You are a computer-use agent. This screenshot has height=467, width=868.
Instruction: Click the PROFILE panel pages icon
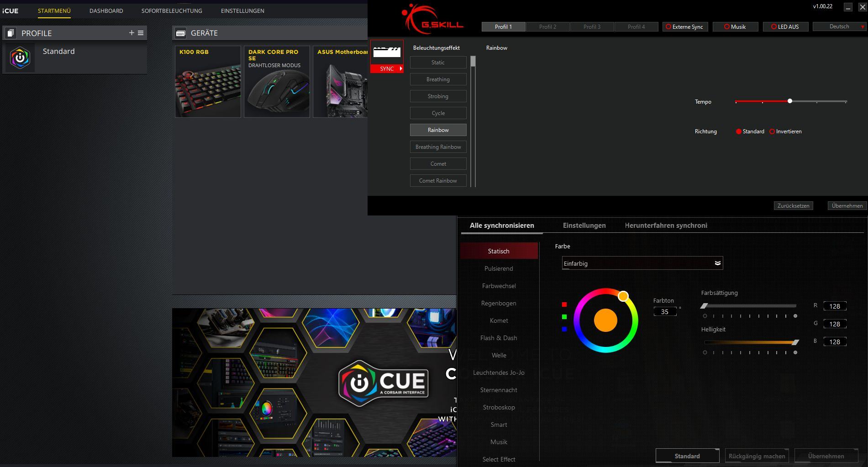click(x=11, y=33)
